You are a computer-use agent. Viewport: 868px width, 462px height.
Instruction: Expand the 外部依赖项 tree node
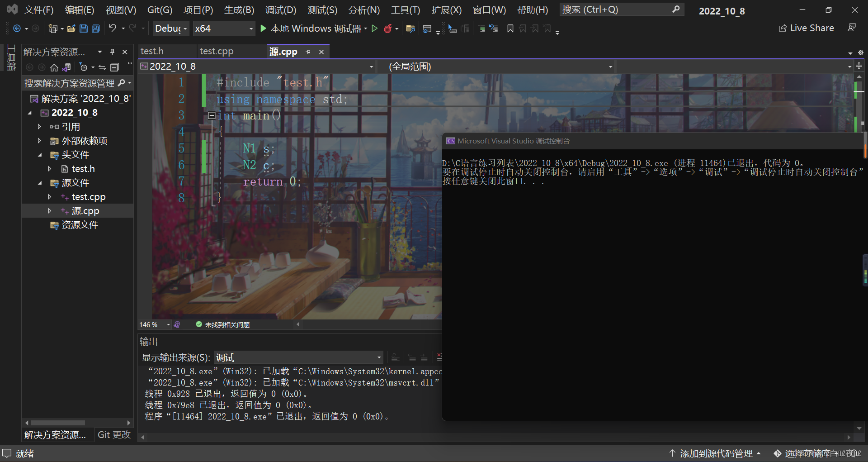click(x=39, y=141)
